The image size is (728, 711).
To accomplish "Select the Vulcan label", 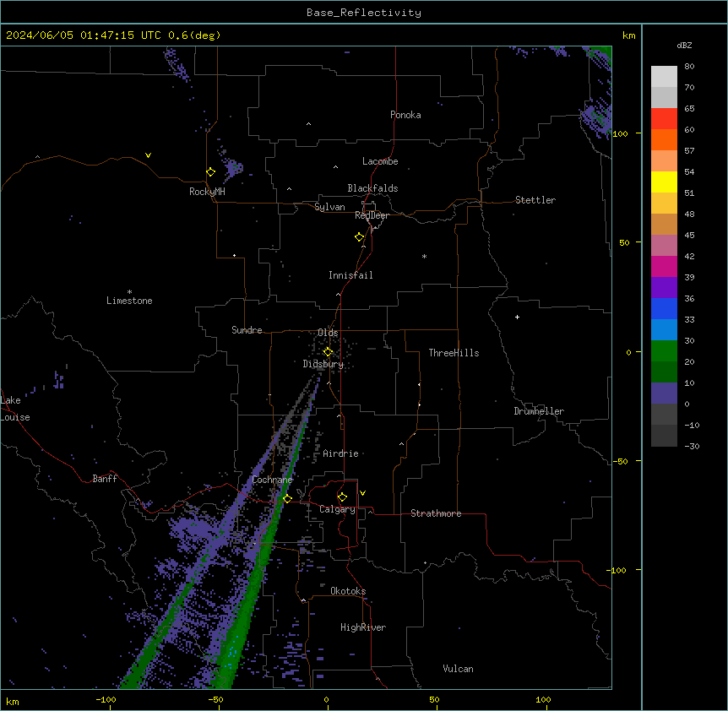I will click(459, 669).
